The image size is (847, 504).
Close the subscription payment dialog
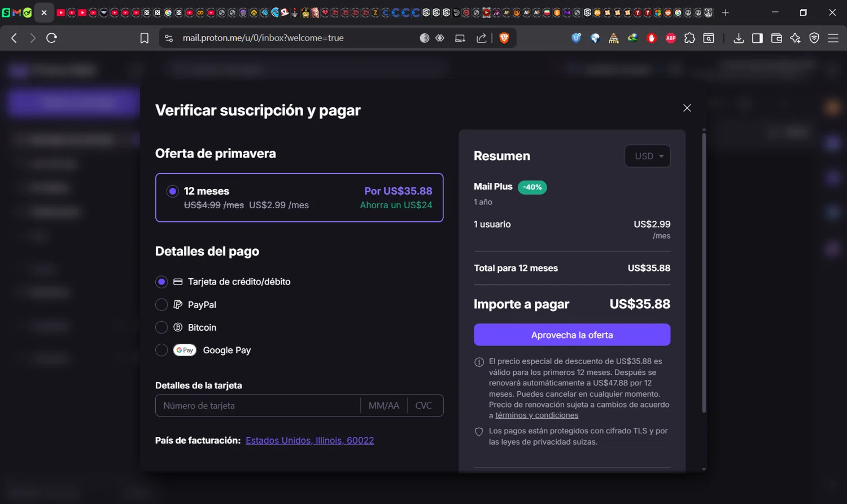[687, 108]
